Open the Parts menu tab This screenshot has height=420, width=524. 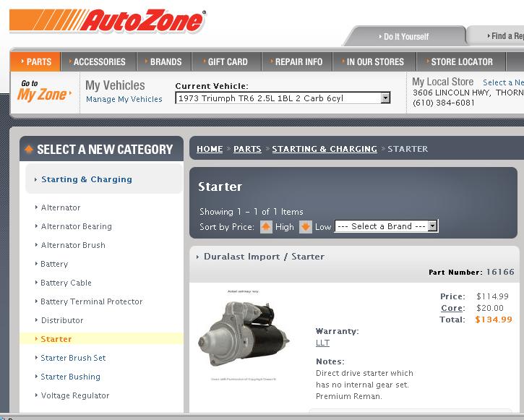[x=36, y=62]
